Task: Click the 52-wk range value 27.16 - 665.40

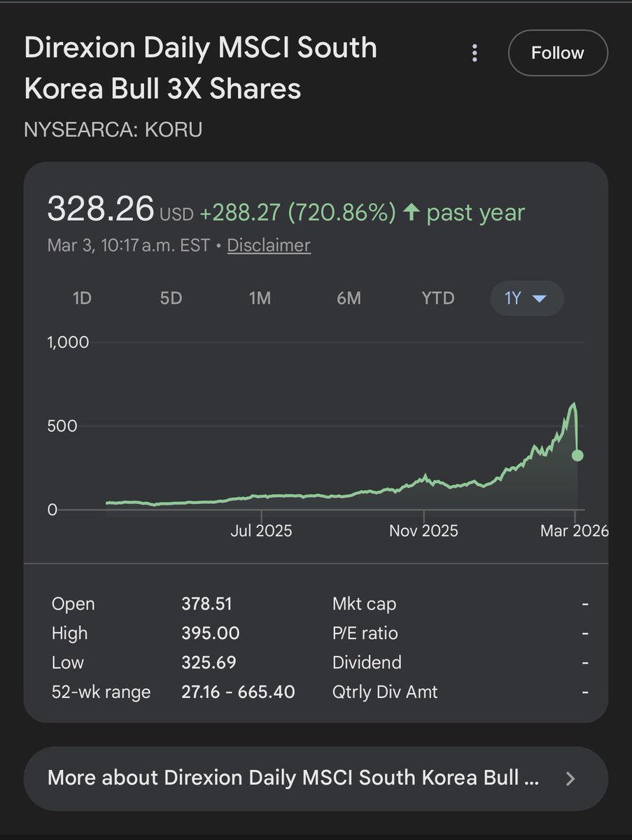Action: (x=238, y=692)
